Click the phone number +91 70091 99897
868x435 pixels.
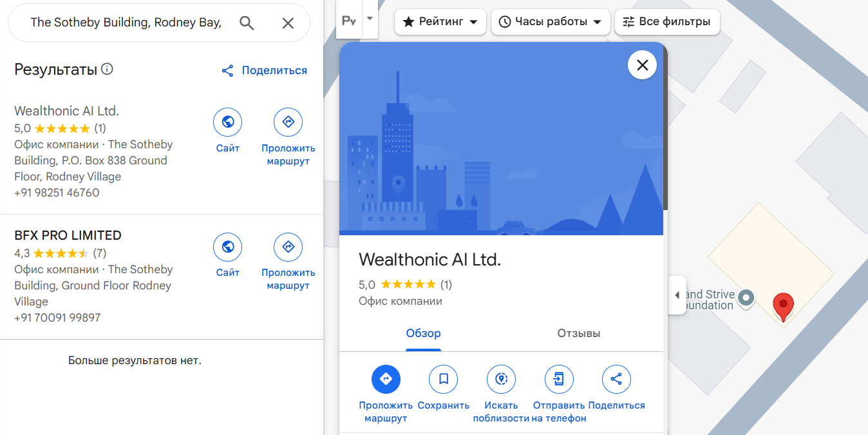[x=57, y=318]
